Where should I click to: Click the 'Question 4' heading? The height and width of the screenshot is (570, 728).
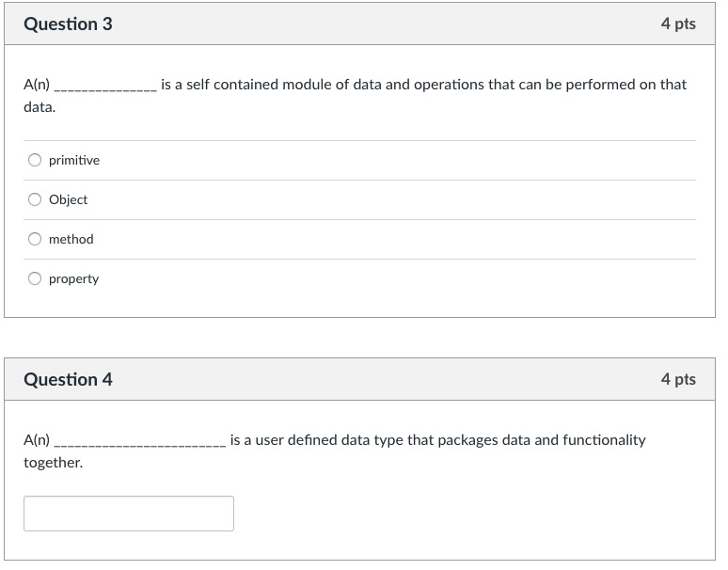pyautogui.click(x=68, y=379)
